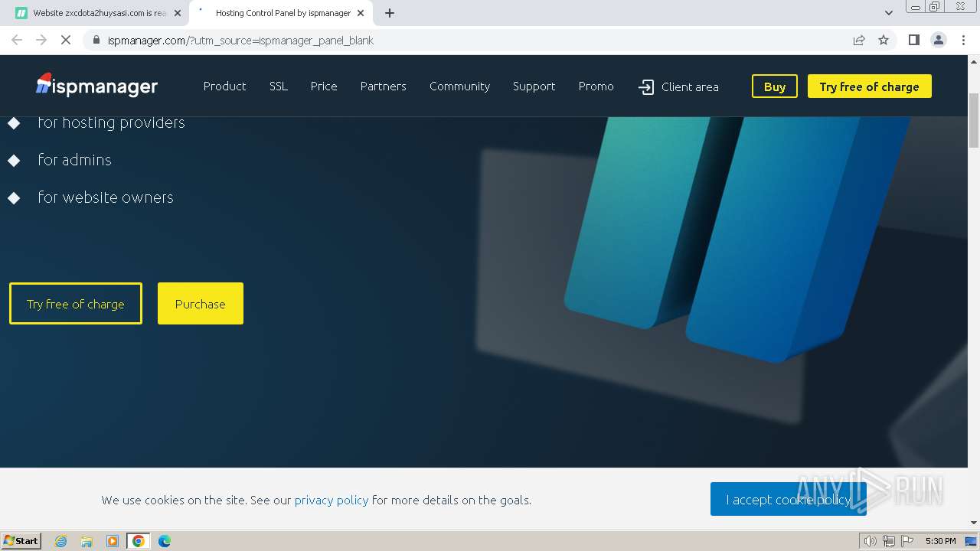
Task: Bookmark this page with star icon
Action: 884,40
